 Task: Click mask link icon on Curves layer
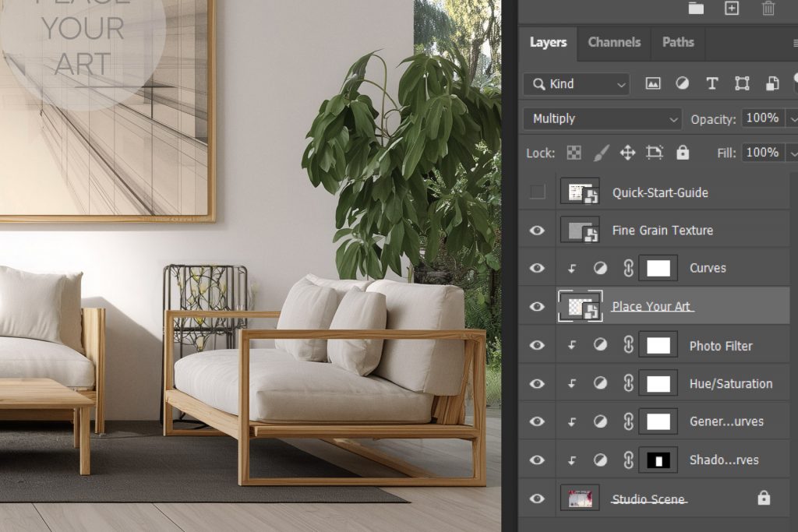point(629,268)
